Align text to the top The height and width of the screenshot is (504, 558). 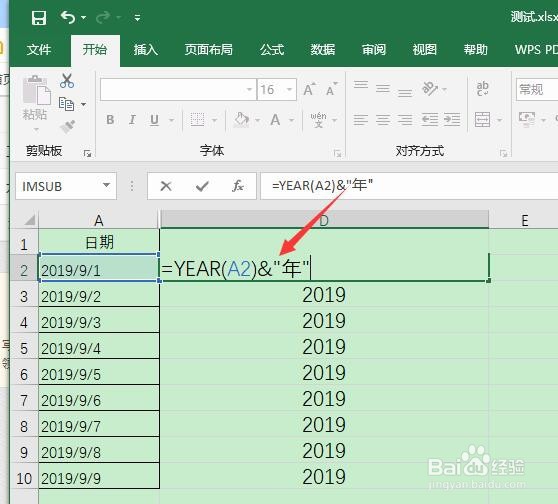coord(361,85)
